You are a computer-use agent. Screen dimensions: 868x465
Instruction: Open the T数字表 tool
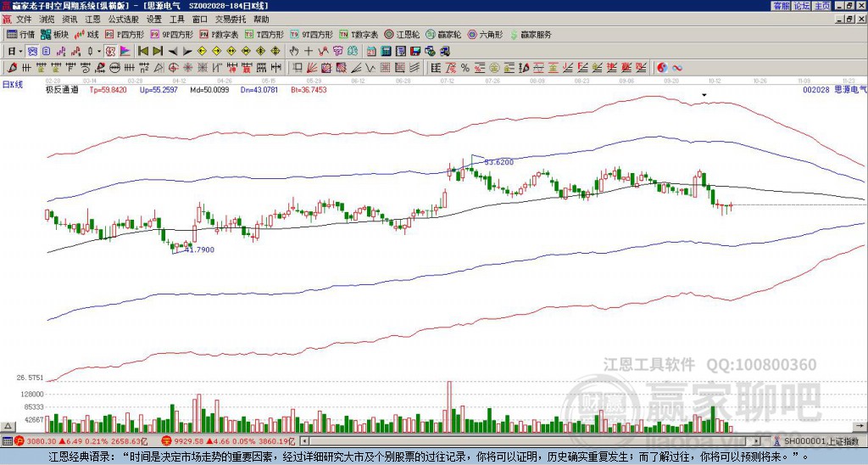click(x=359, y=34)
